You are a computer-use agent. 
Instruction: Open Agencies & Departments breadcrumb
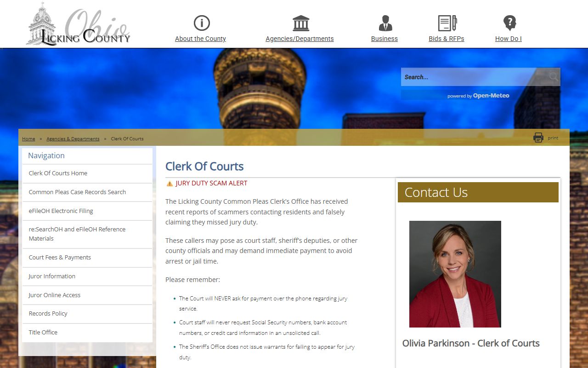73,138
